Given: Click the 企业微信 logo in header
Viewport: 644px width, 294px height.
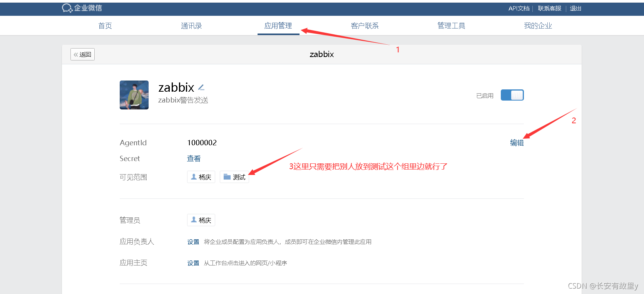Looking at the screenshot, I should (x=82, y=8).
